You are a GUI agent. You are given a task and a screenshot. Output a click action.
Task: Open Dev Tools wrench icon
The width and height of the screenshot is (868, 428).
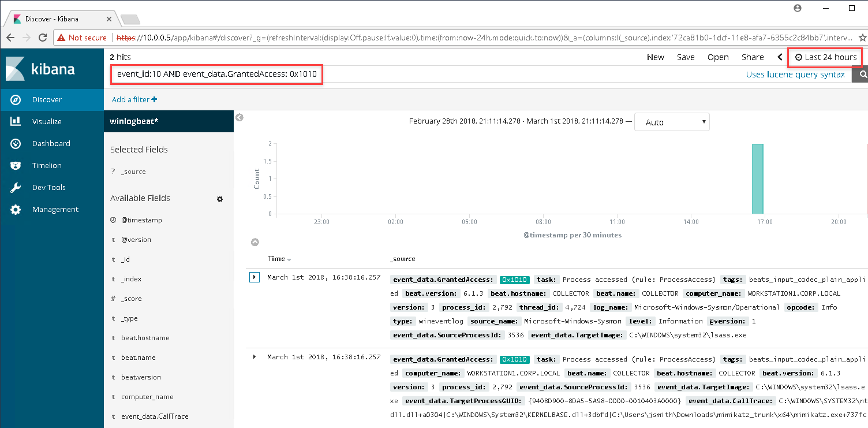click(x=16, y=187)
